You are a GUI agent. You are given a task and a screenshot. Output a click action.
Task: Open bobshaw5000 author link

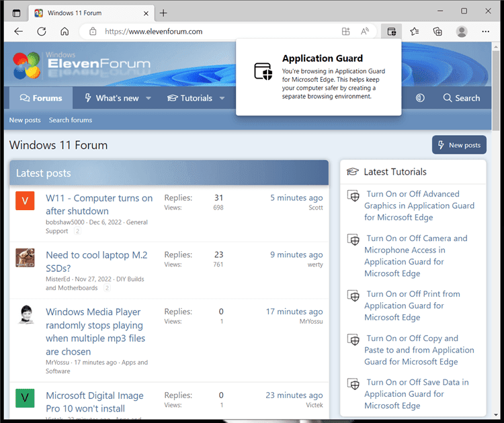click(x=65, y=222)
